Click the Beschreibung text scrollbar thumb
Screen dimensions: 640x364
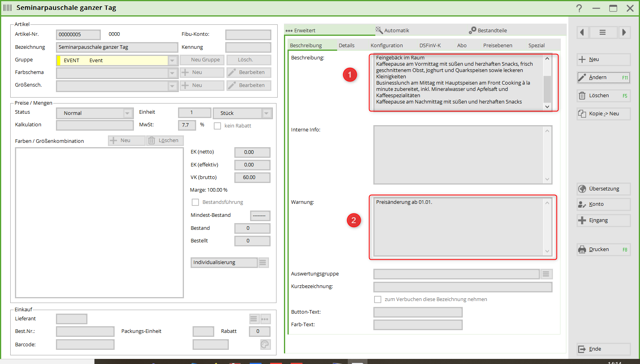coord(547,89)
